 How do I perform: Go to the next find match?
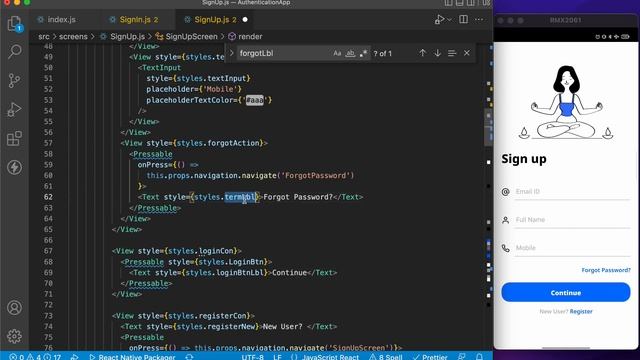tap(437, 53)
